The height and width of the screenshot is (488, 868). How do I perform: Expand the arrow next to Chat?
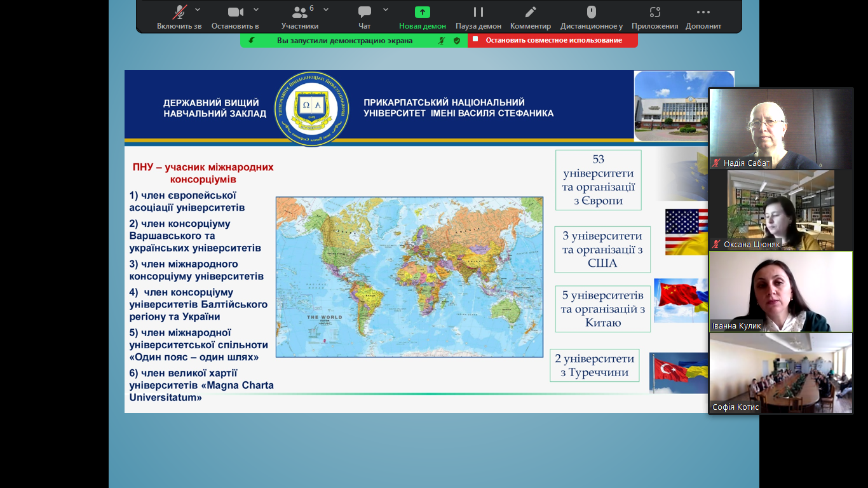click(x=386, y=10)
